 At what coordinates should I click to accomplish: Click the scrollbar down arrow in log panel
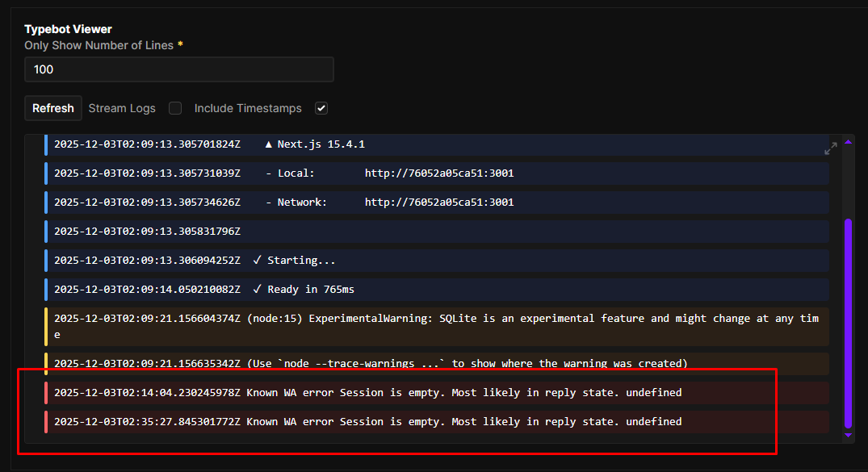[x=848, y=436]
